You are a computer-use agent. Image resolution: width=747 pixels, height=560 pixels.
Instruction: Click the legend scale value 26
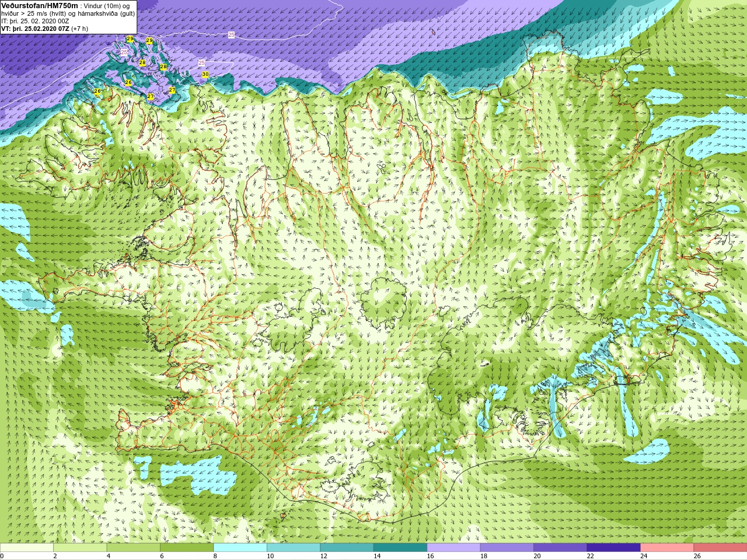click(697, 556)
